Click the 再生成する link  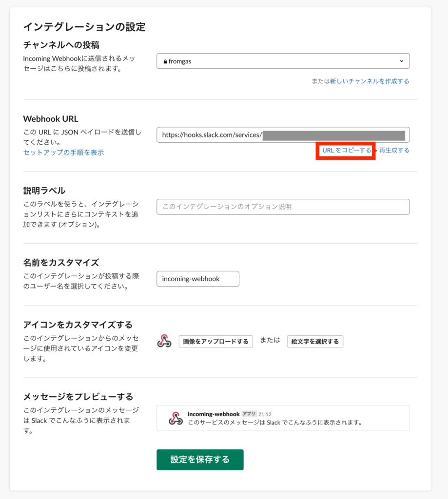pyautogui.click(x=394, y=150)
